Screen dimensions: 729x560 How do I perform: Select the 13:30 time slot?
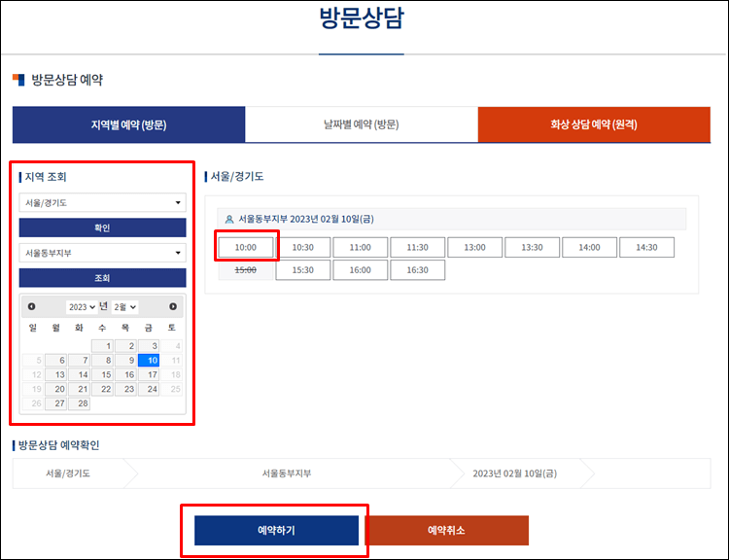click(532, 248)
